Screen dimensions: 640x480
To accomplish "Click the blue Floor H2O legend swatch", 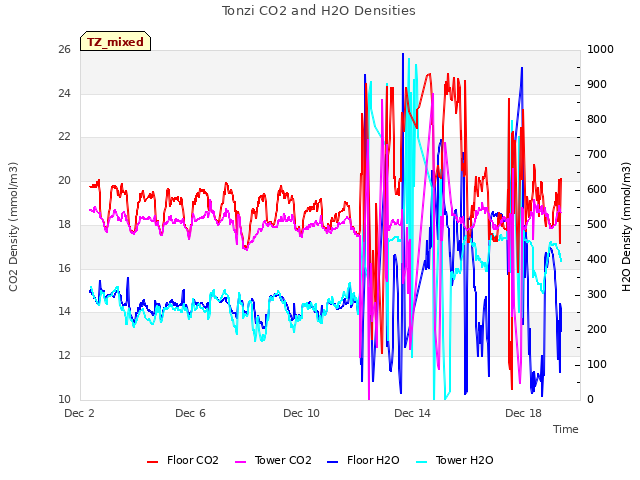I will coord(333,462).
